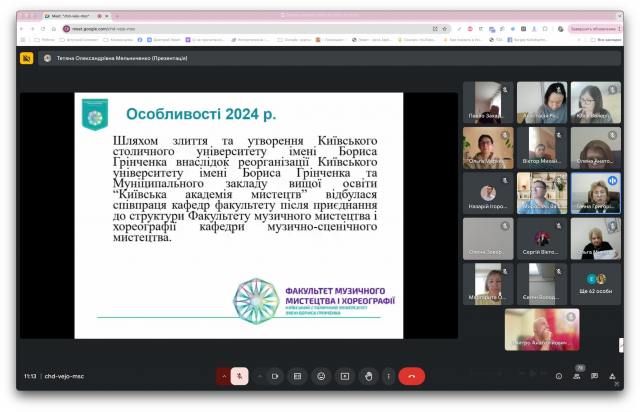Raise your hand in the meeting

369,376
